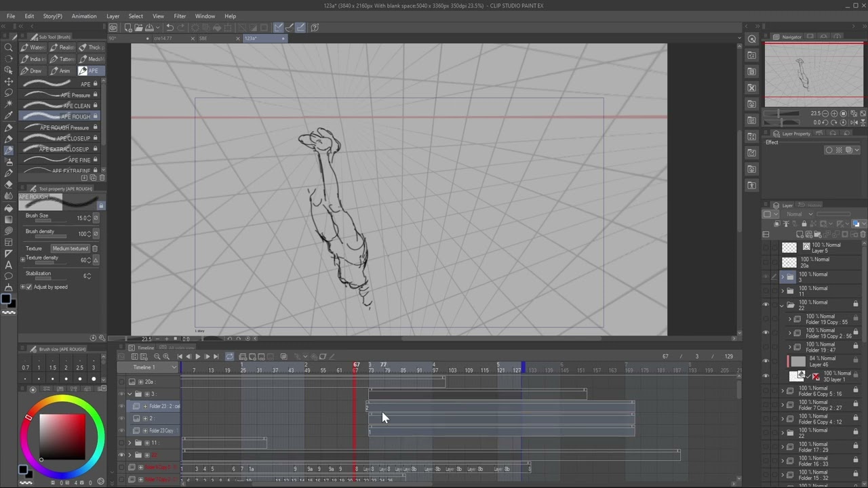
Task: Click the New document icon
Action: tap(128, 28)
